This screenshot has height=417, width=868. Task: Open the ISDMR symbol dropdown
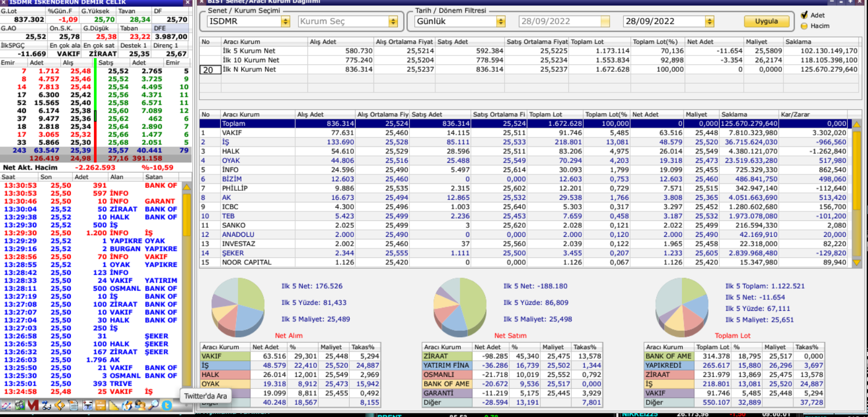[x=286, y=21]
